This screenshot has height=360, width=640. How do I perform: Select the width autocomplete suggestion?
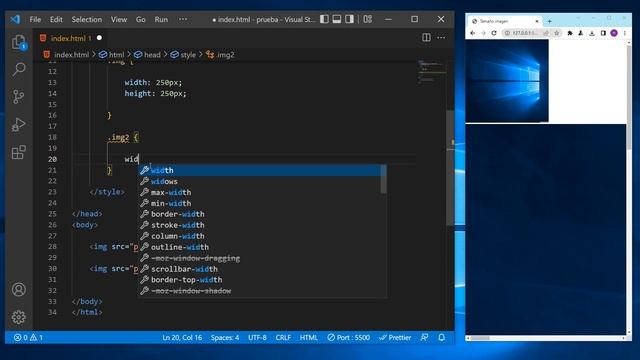(260, 170)
